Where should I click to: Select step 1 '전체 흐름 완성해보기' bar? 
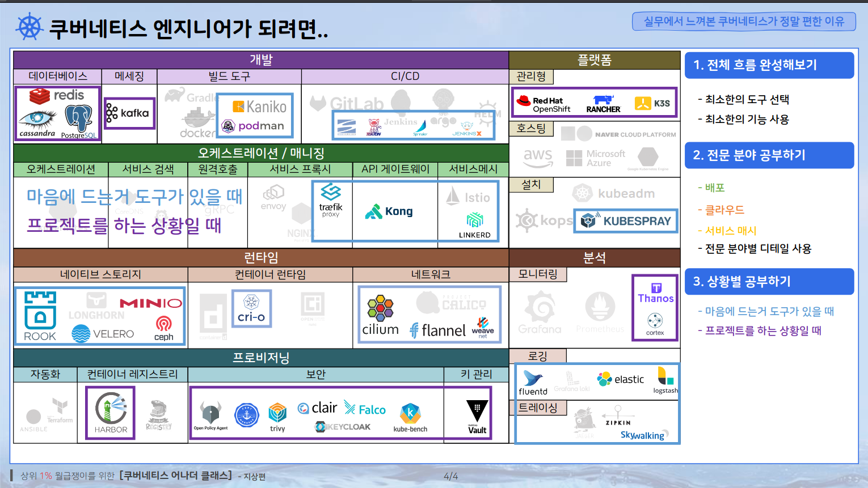coord(769,65)
